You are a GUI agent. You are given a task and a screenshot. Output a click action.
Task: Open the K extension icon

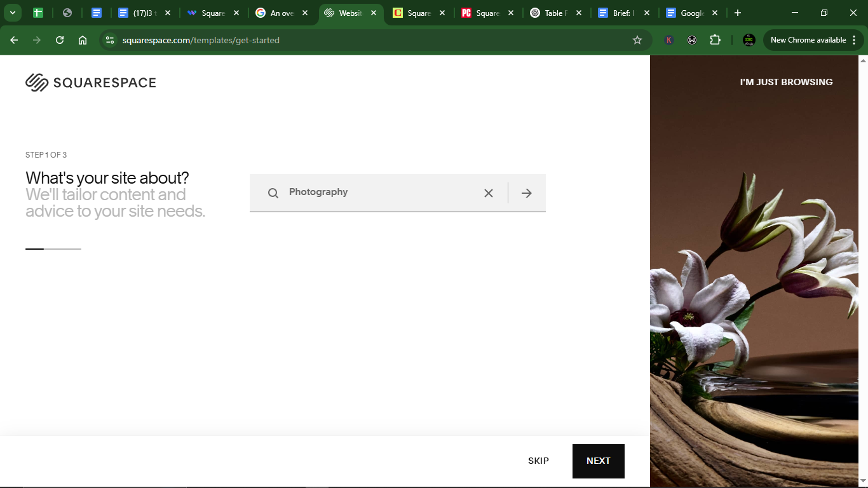(669, 40)
